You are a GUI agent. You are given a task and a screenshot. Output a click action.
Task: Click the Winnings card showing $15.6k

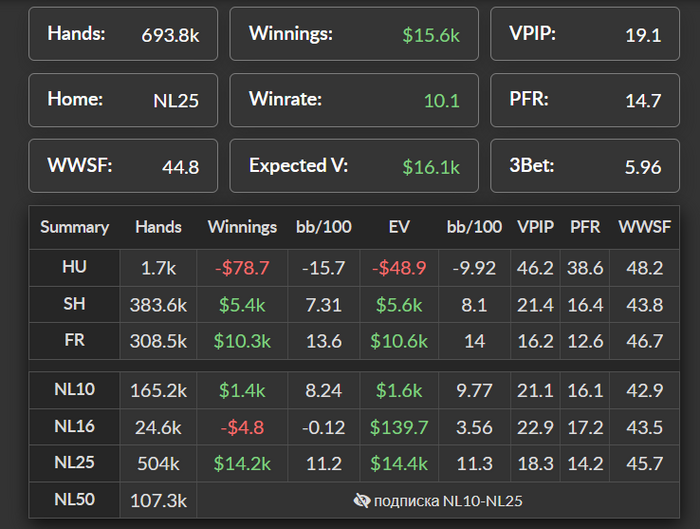(x=354, y=35)
